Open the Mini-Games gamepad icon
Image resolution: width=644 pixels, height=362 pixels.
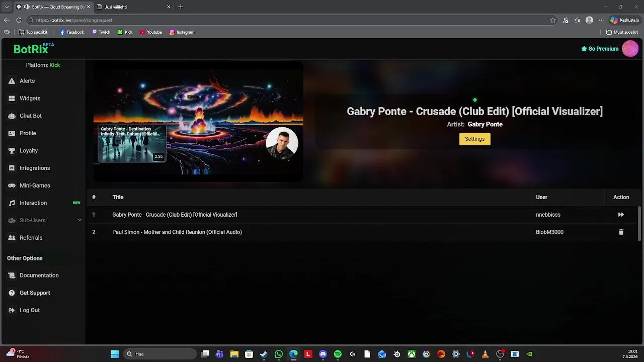pos(12,186)
